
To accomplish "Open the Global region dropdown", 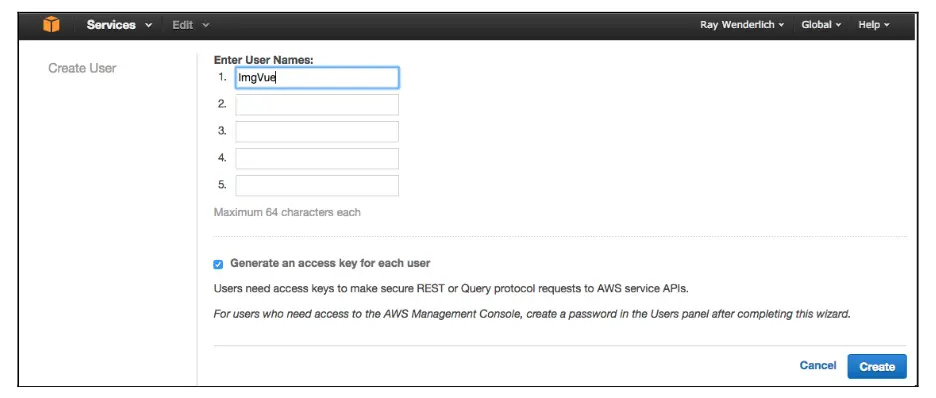I will point(821,25).
